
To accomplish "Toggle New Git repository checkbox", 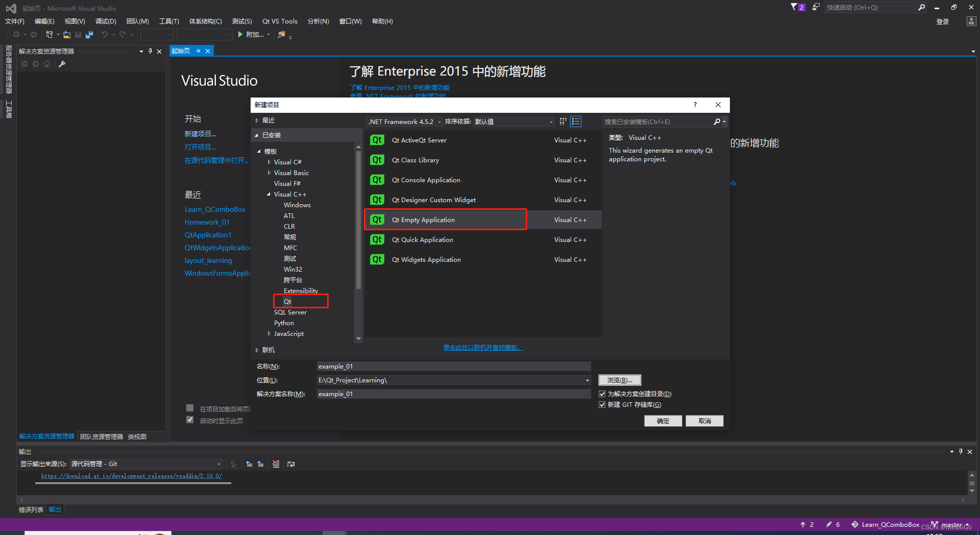I will (x=602, y=405).
